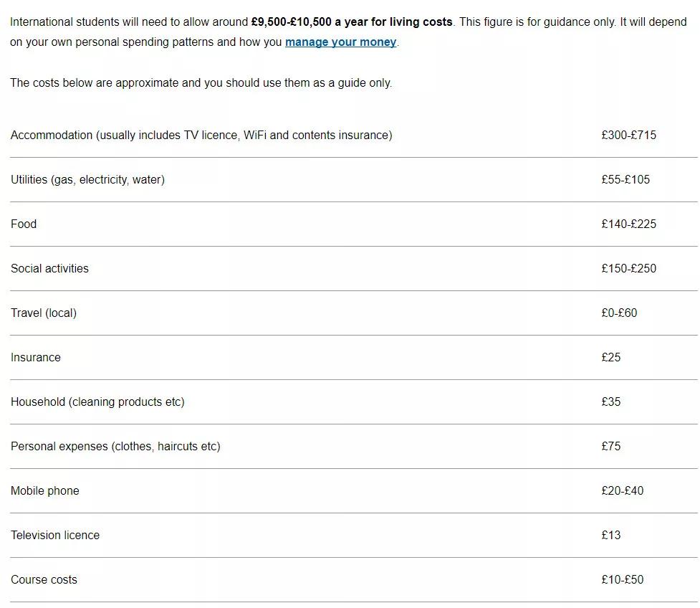700x608 pixels.
Task: Select the £20-£40 mobile phone cost
Action: pos(623,490)
